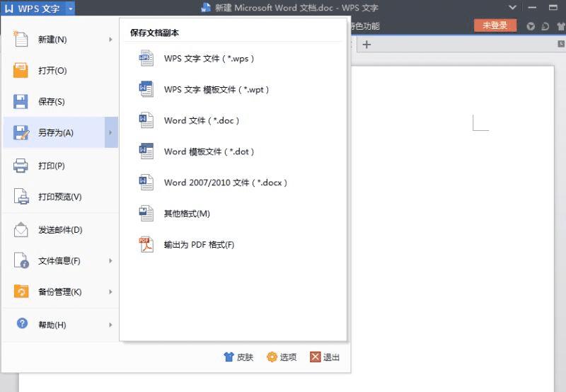
Task: Click the backup icon for 备份管理(K)
Action: (21, 292)
